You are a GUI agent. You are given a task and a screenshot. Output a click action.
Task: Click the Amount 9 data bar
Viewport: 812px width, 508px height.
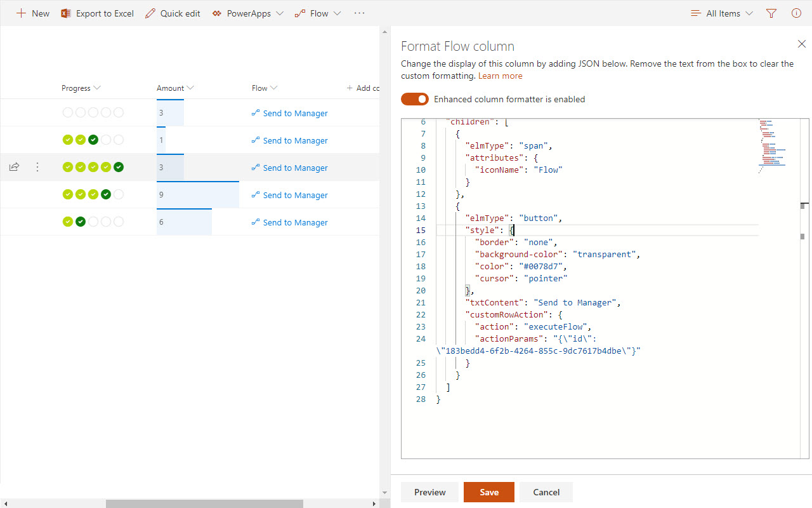click(198, 195)
